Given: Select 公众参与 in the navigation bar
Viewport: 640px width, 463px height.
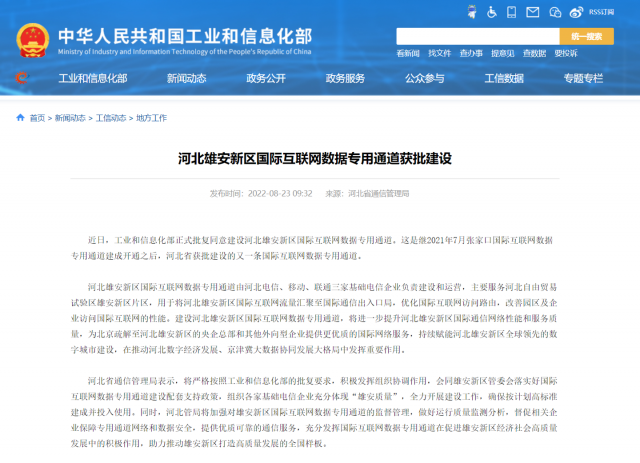Looking at the screenshot, I should tap(424, 77).
